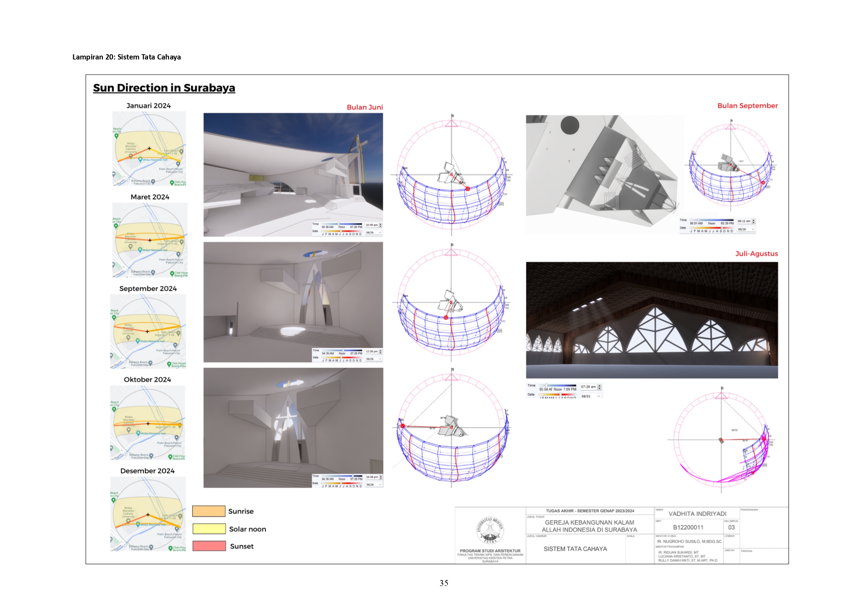This screenshot has height=614, width=868.
Task: Click the 16:08 pm time field
Action: coord(371,477)
